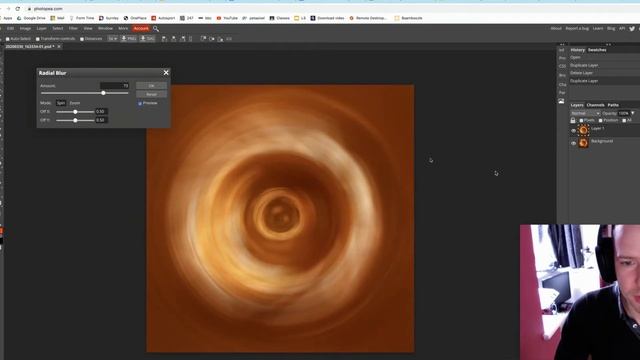Toggle the Auto-Select checkbox
This screenshot has height=360, width=640.
pyautogui.click(x=7, y=39)
